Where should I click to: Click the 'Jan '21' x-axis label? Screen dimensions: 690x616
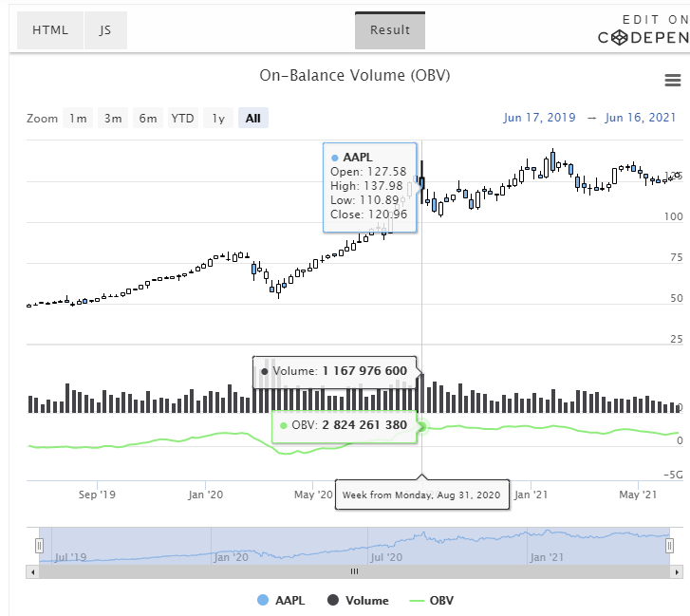(x=531, y=495)
